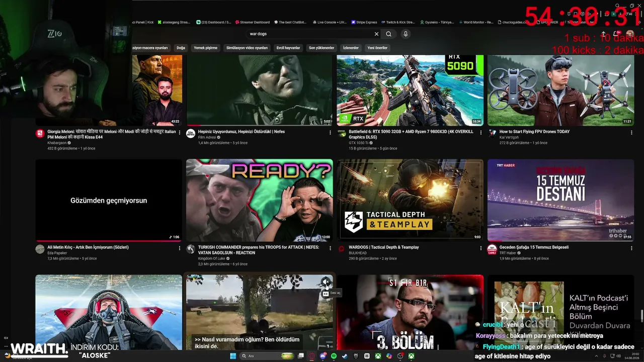Open the YouTube create upload icon

pos(603,34)
